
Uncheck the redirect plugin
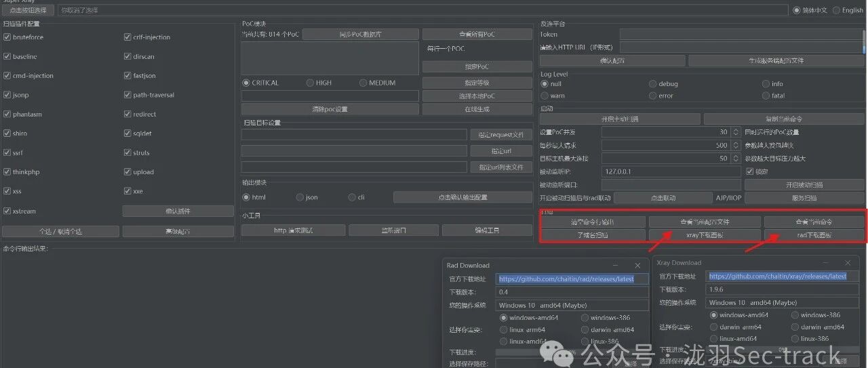(x=127, y=115)
